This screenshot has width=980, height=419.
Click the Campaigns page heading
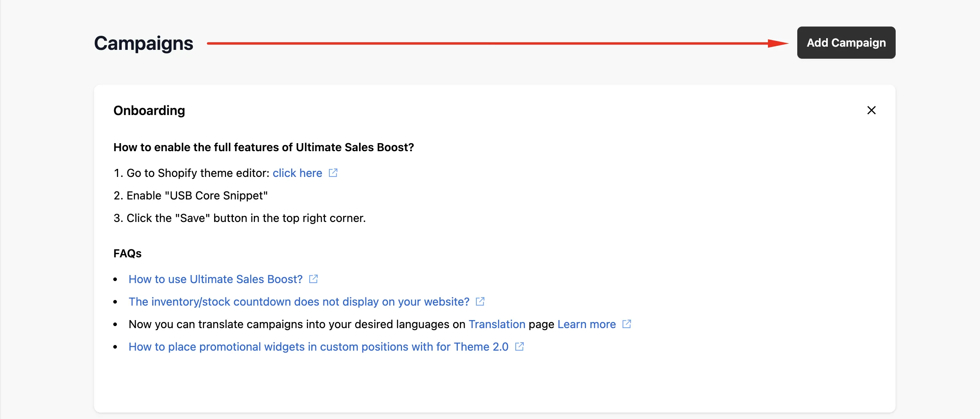tap(143, 43)
